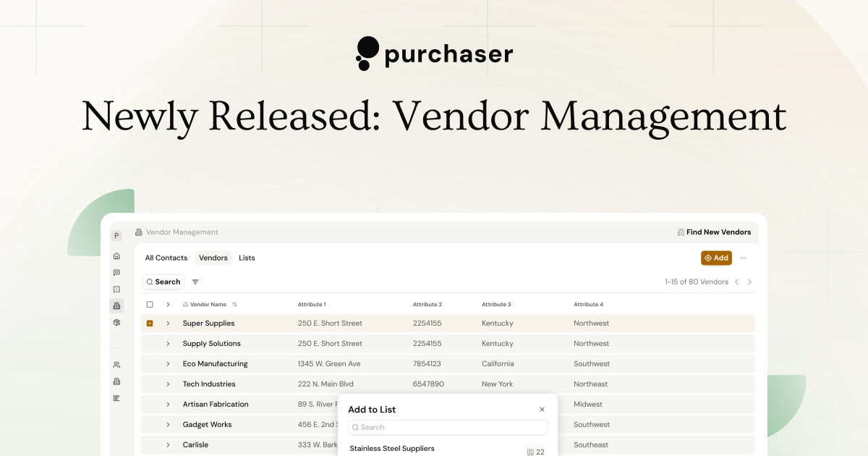Expand the Eco Manufacturing row chevron

click(168, 363)
